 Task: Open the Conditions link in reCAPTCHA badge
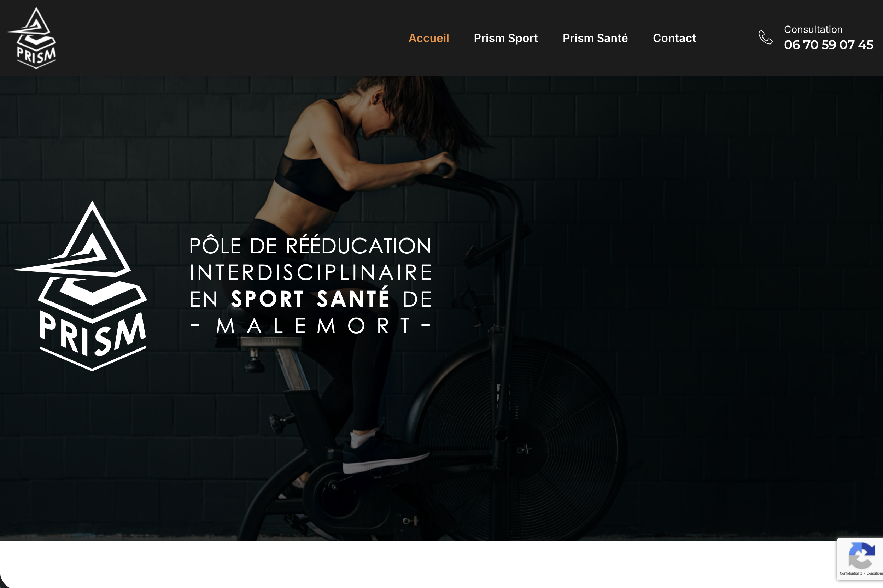875,574
